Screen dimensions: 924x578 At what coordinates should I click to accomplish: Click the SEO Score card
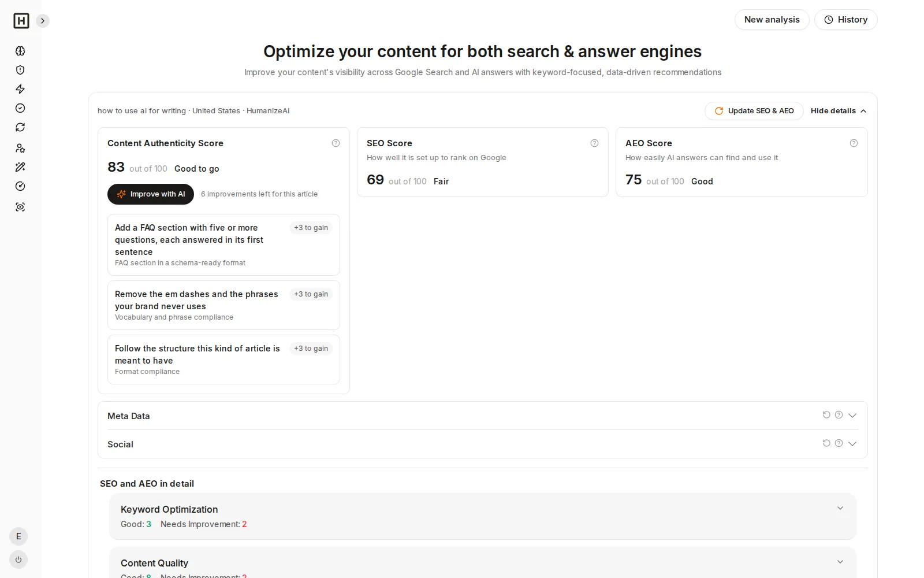pyautogui.click(x=483, y=162)
